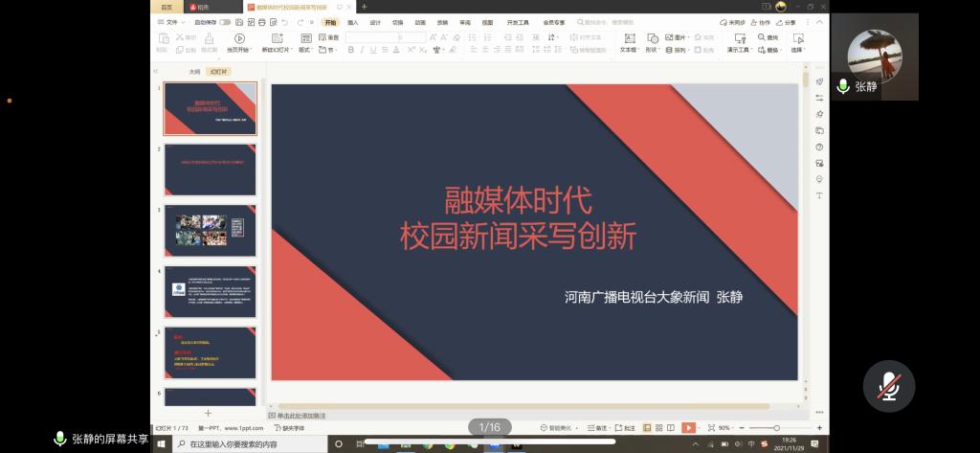980x453 pixels.
Task: Toggle the muted microphone button
Action: pos(890,386)
